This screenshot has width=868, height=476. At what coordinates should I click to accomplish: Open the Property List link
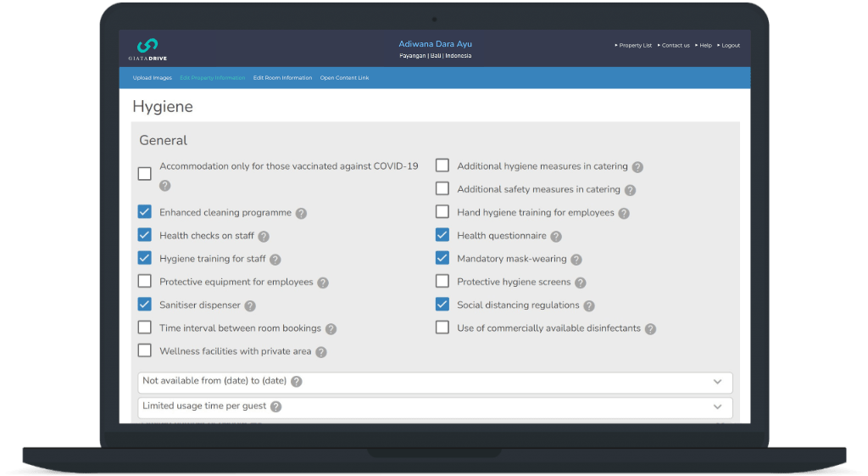point(634,46)
